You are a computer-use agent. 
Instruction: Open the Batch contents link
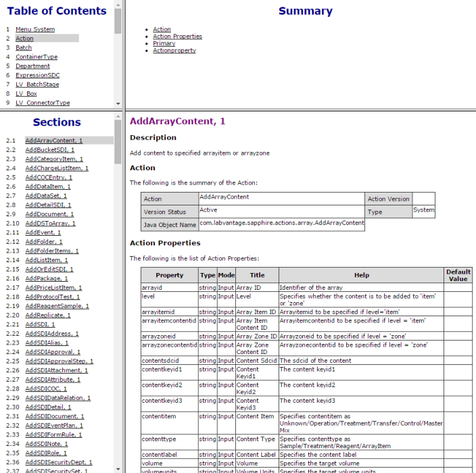pos(24,47)
